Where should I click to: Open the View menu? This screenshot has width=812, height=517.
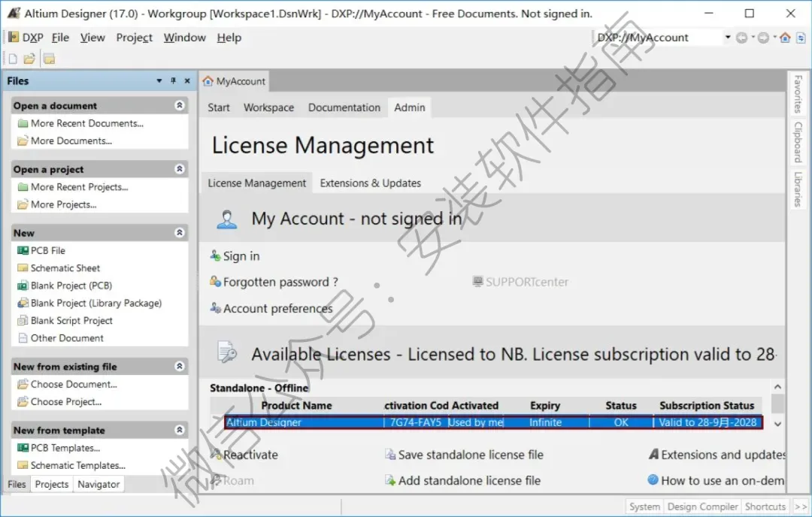tap(92, 38)
